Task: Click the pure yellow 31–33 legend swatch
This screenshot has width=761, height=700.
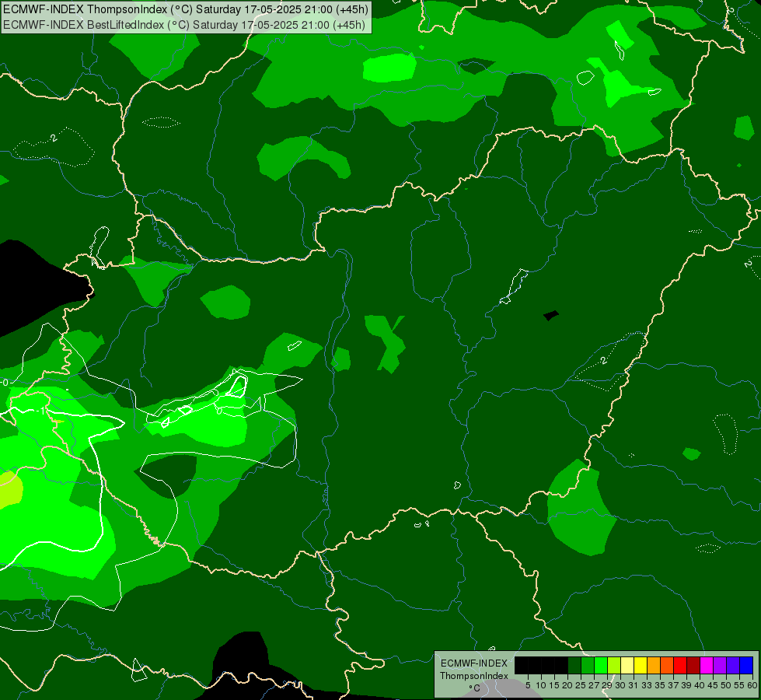Action: 641,665
